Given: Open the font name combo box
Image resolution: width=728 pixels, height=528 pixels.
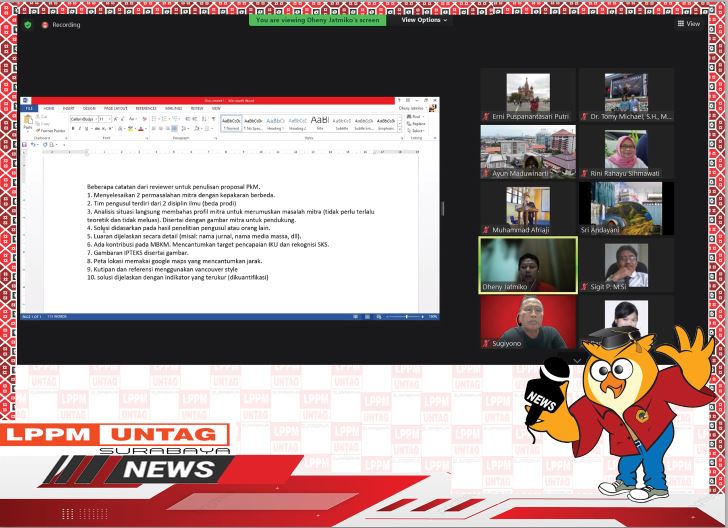Looking at the screenshot, I should (x=84, y=119).
